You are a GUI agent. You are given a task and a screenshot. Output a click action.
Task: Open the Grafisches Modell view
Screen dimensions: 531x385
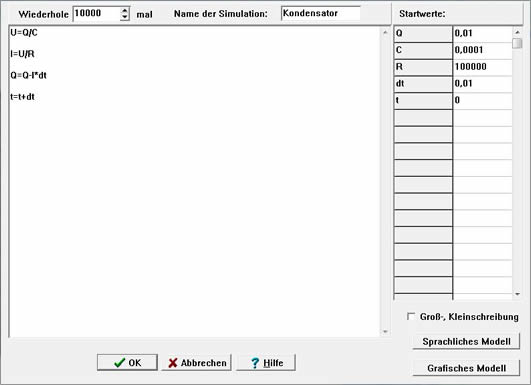(x=466, y=368)
